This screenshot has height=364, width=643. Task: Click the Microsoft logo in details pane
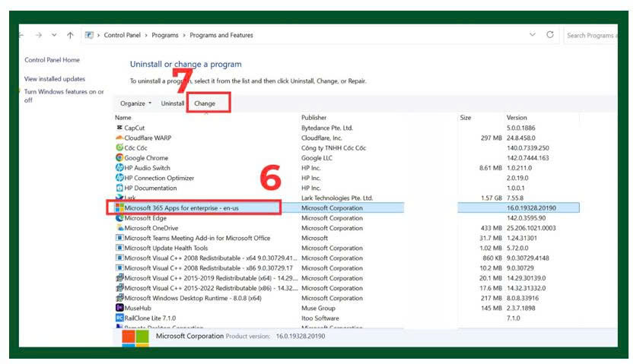pos(135,339)
